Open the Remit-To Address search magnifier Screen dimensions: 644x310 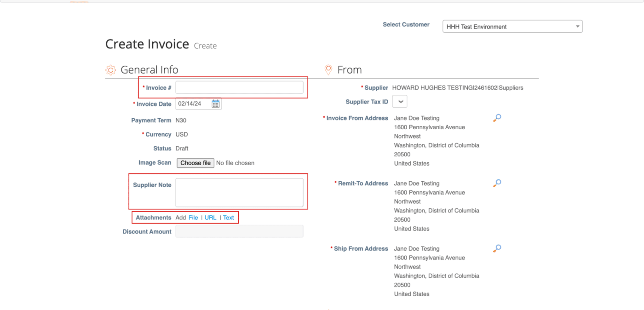coord(497,183)
